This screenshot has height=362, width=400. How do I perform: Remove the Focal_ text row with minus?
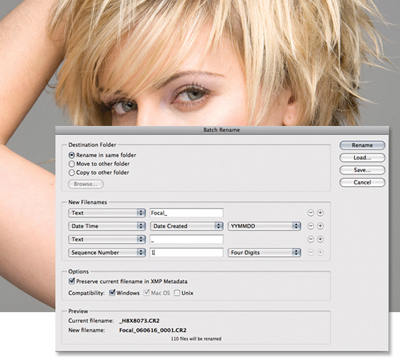(310, 213)
